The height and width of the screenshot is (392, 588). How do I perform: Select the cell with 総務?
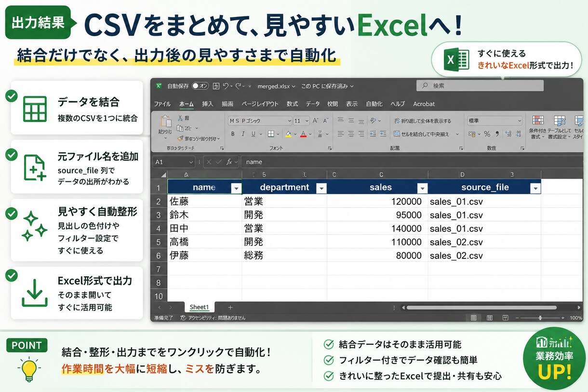click(284, 256)
